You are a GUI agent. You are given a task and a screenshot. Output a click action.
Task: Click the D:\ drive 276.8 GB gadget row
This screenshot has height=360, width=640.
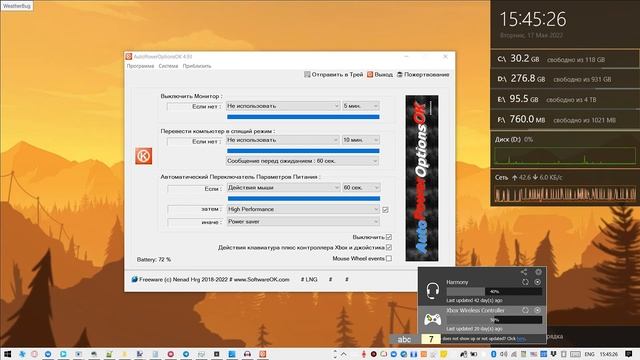pos(565,79)
